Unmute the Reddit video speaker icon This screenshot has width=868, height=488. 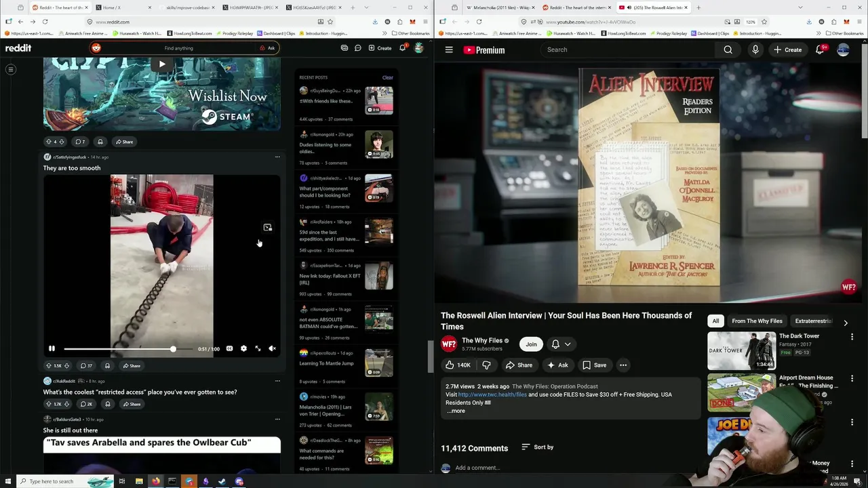[x=272, y=348]
